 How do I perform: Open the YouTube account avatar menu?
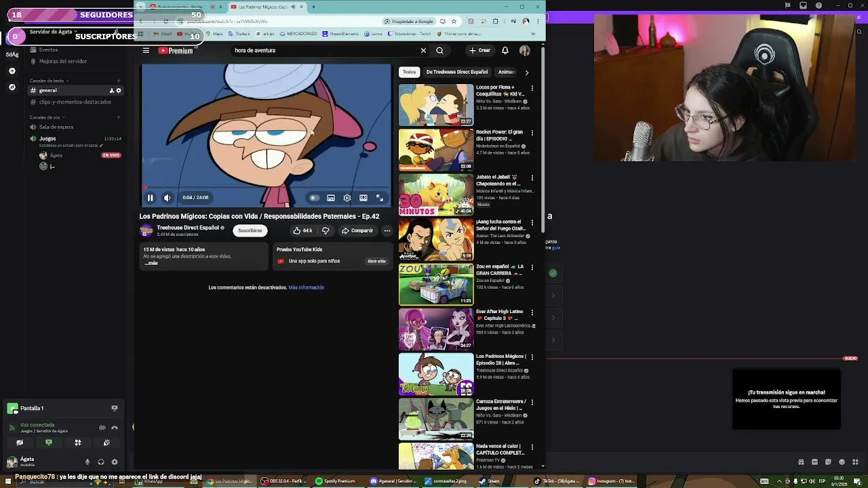(524, 50)
